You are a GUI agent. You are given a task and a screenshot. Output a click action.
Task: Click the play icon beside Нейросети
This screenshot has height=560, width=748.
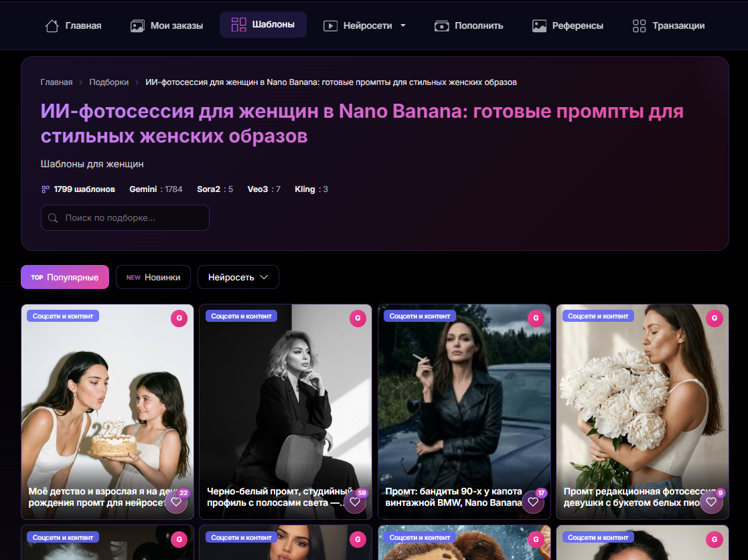[330, 25]
